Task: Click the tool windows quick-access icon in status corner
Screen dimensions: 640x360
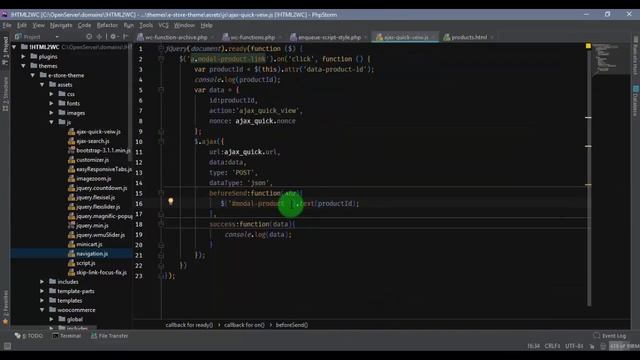Action: coord(7,346)
